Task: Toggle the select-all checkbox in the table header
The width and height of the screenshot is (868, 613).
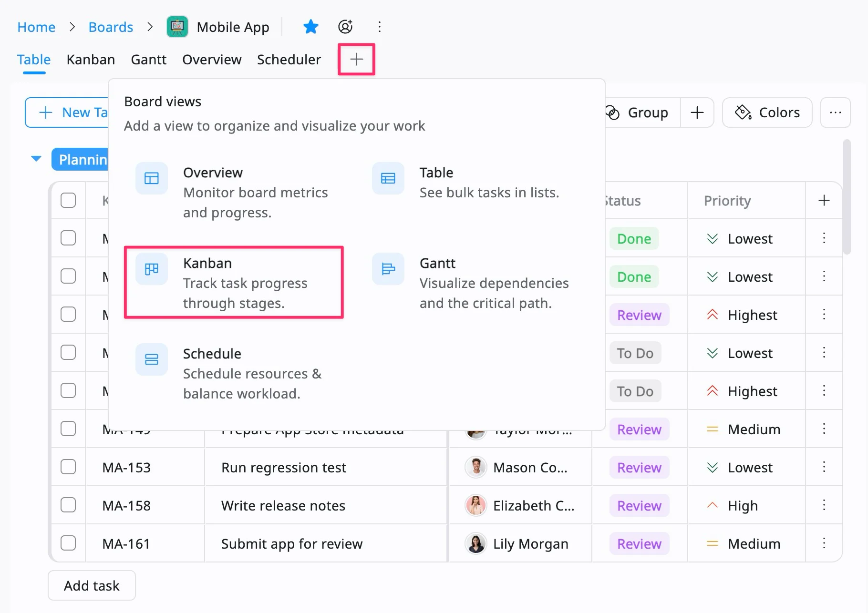Action: pos(68,201)
